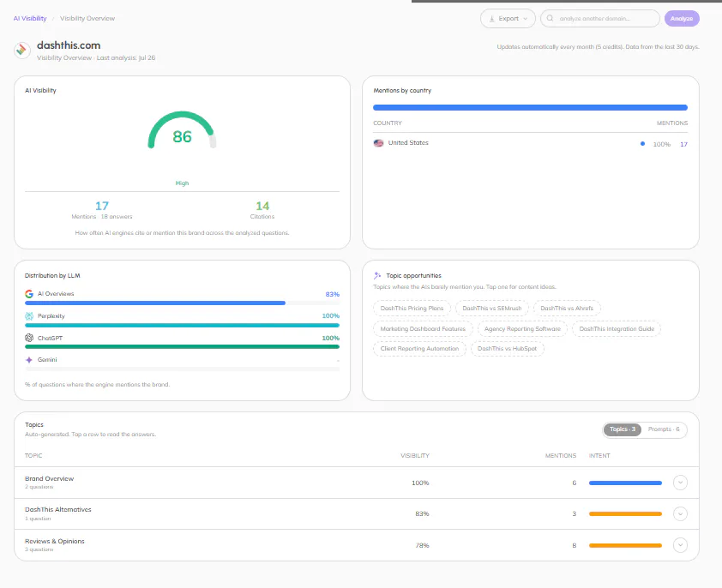722x588 pixels.
Task: Click the 83% AI Overviews value
Action: (x=333, y=294)
